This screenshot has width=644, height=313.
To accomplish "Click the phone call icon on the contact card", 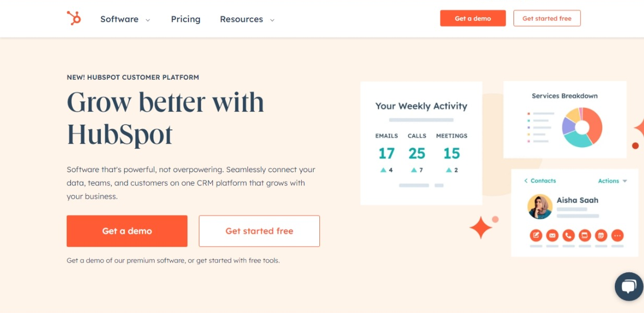I will pos(568,235).
